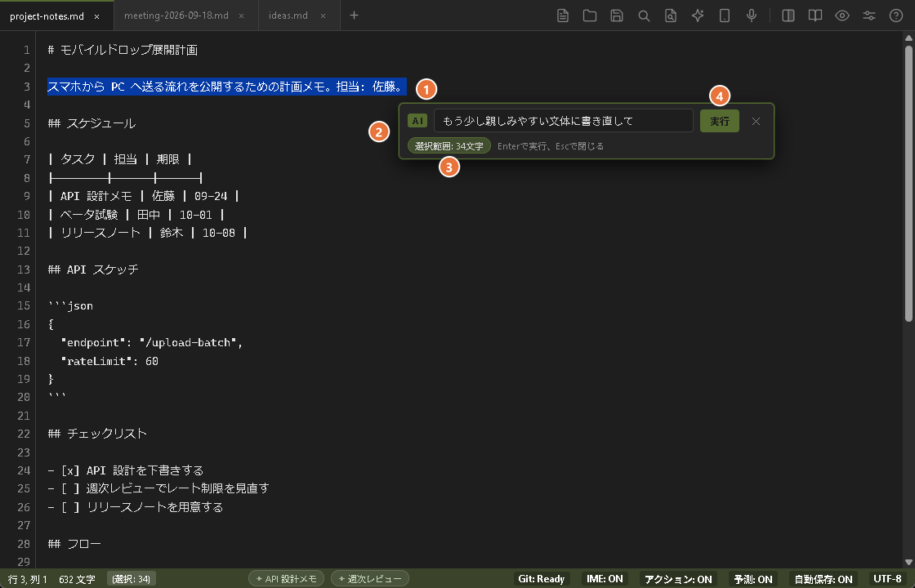The image size is (915, 588).
Task: Toggle the 自動保存: ON status indicator
Action: [x=823, y=579]
